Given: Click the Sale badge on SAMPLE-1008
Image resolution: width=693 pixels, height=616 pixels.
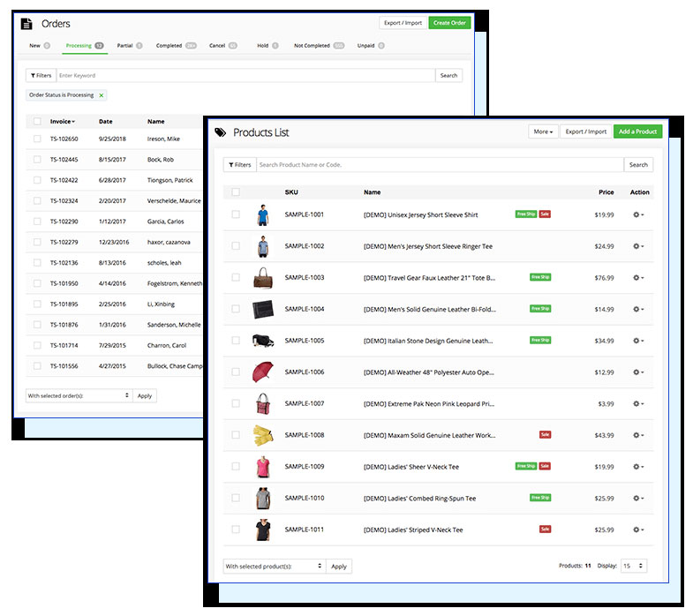Looking at the screenshot, I should [x=545, y=435].
